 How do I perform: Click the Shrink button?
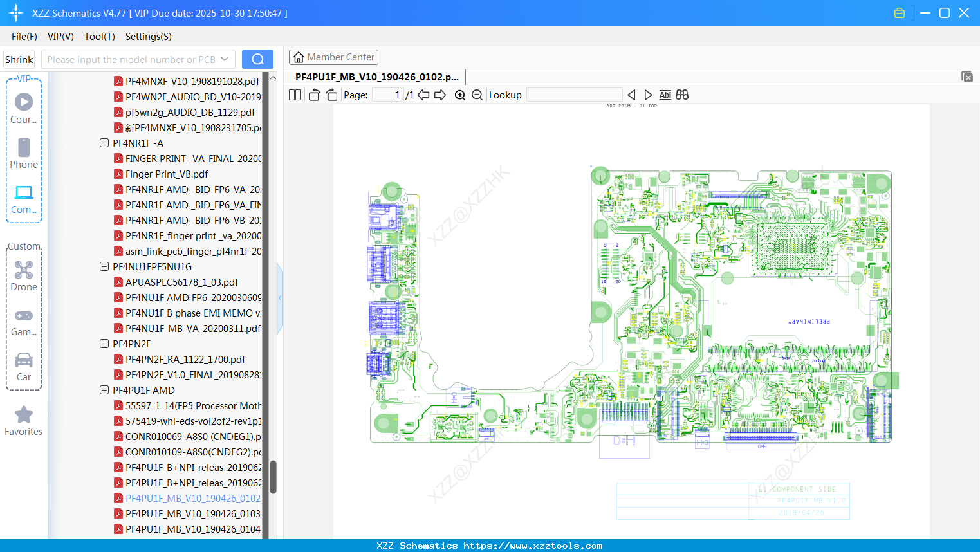(x=19, y=59)
